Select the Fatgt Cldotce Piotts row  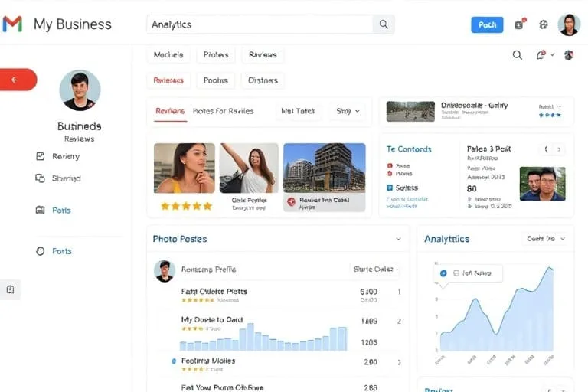coord(277,295)
